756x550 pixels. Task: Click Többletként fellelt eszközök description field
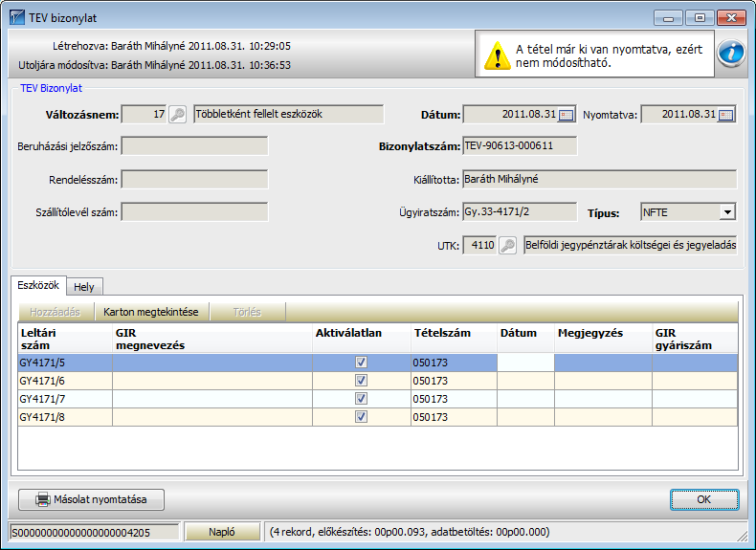click(x=288, y=114)
